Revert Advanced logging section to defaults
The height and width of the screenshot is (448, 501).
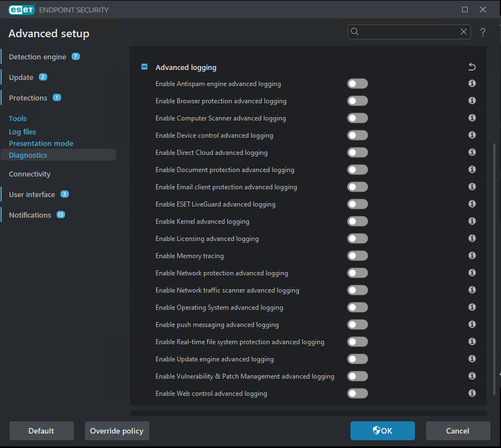pos(472,67)
